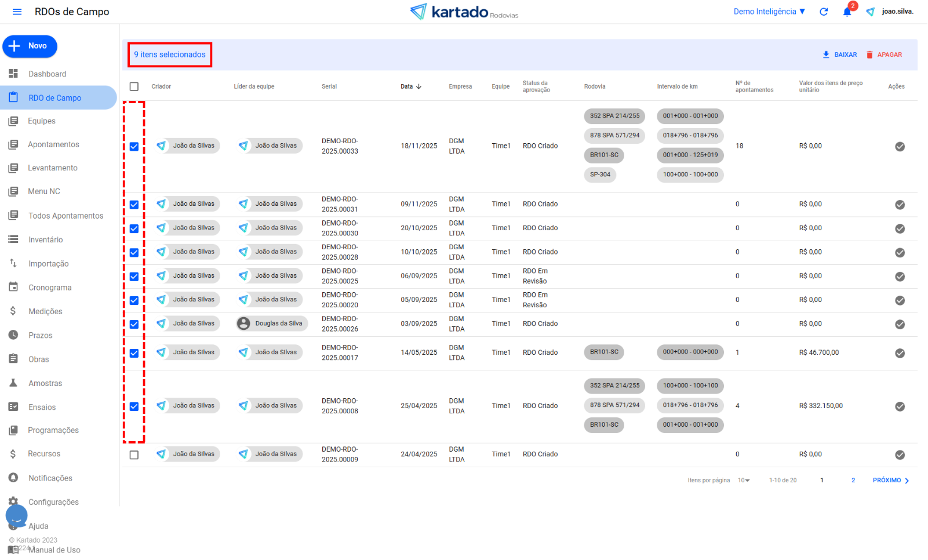Uncheck the row for DEMO-RDO-2025.00031

(x=134, y=205)
